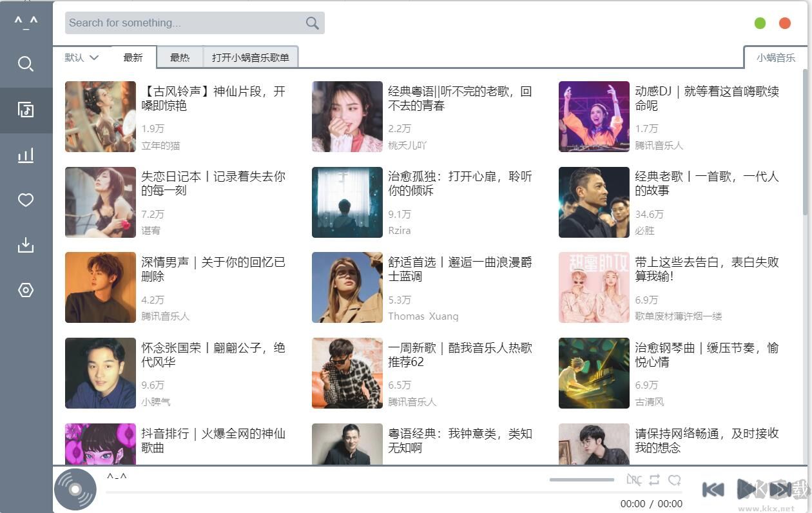Adjust the volume slider
The width and height of the screenshot is (812, 513).
(580, 479)
